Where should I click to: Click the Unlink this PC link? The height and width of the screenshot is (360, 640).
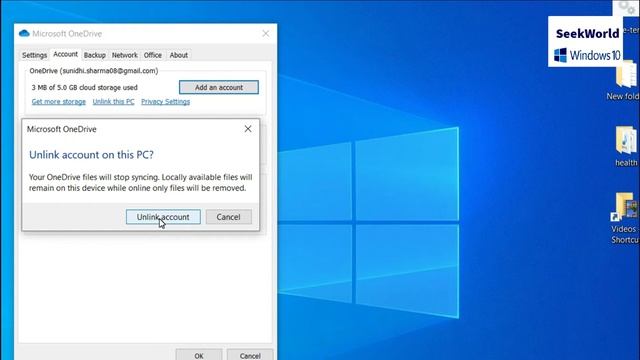[113, 102]
